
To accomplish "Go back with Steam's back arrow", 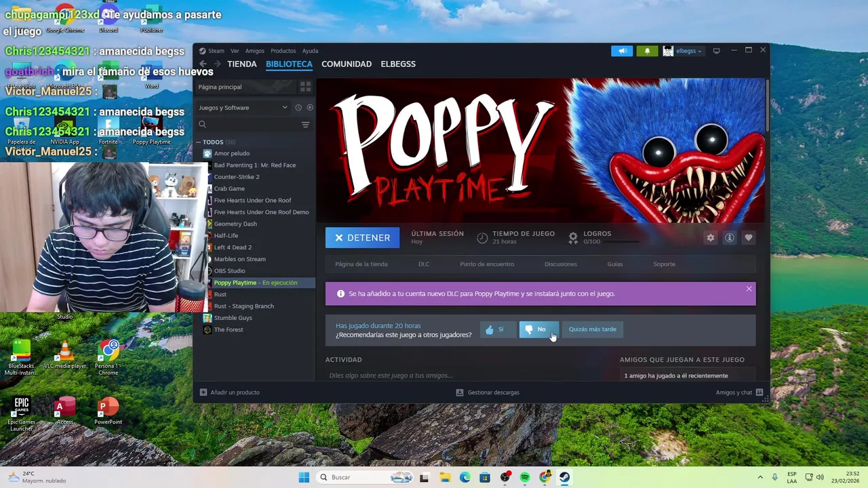I will (x=203, y=64).
